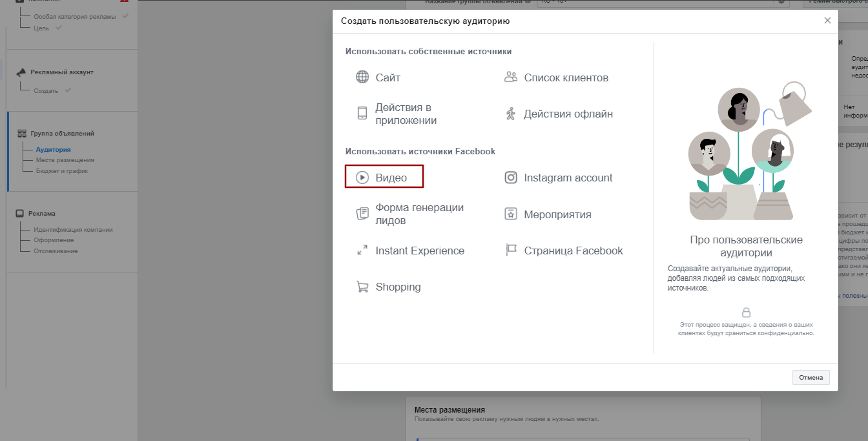Open Бюджет и график sidebar item
The width and height of the screenshot is (868, 441).
(62, 171)
